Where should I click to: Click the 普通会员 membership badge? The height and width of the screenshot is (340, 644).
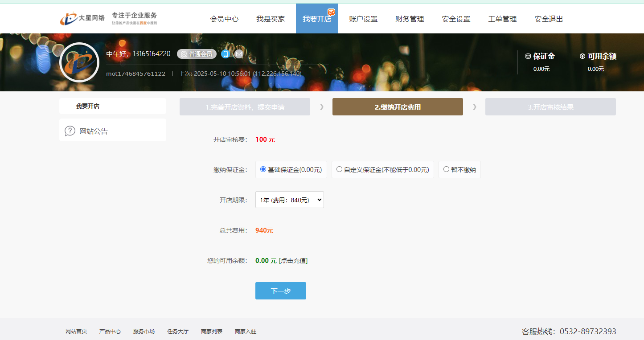[x=197, y=54]
